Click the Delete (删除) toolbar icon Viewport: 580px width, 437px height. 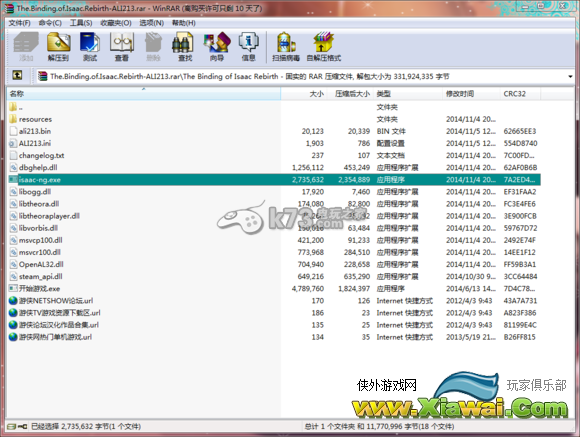click(x=153, y=46)
